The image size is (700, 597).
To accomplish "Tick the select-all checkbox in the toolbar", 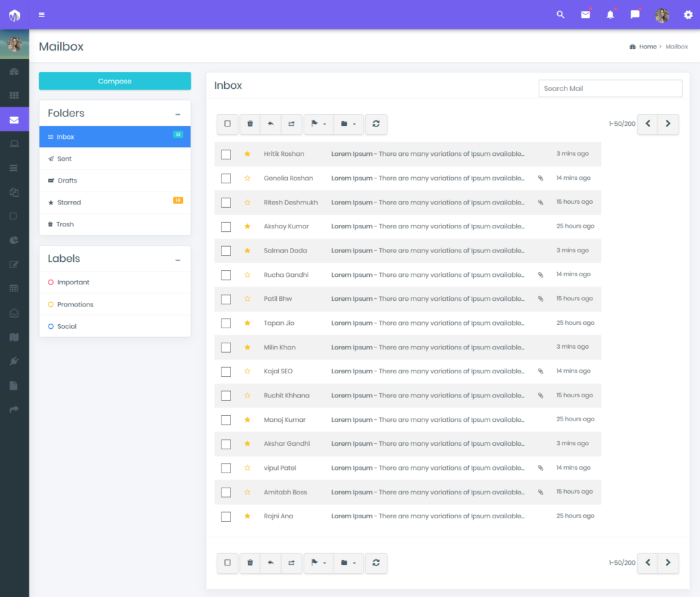I will (227, 124).
